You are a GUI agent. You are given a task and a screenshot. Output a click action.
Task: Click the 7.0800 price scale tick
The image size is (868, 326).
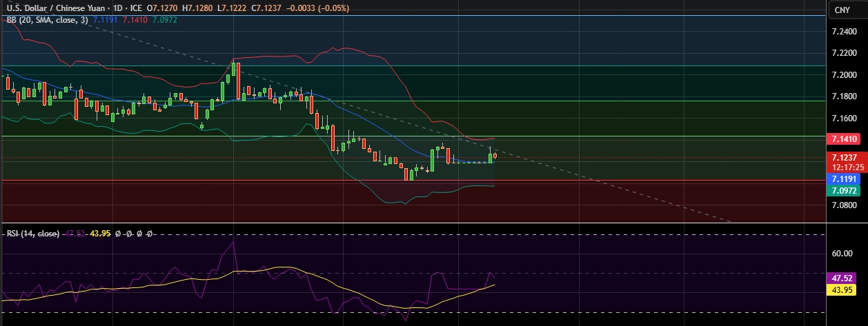[x=845, y=205]
